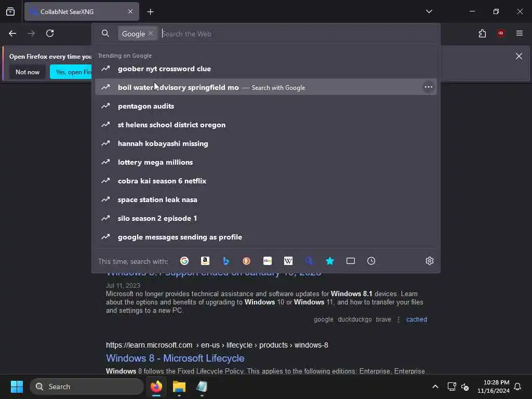532x399 pixels.
Task: Open a new tab with plus button
Action: point(150,12)
